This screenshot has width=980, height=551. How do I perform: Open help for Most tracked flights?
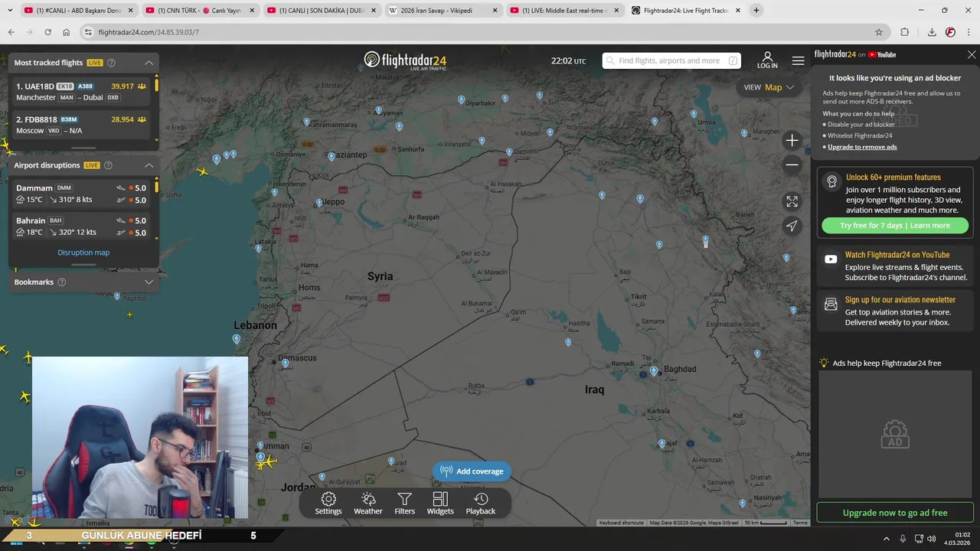coord(112,63)
